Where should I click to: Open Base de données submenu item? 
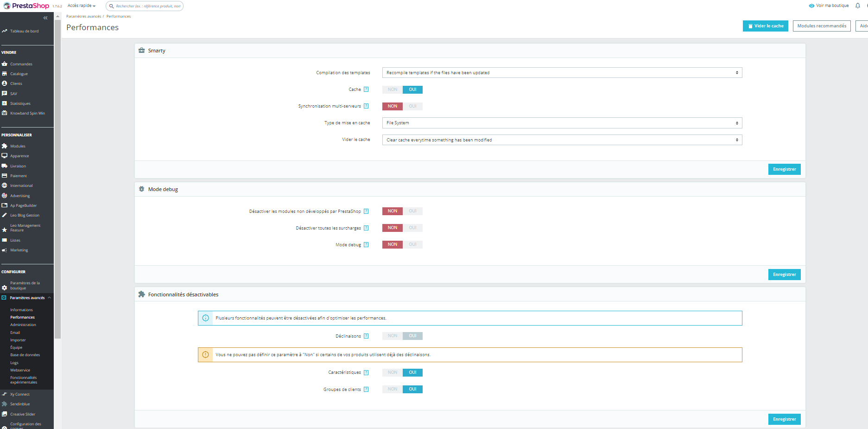click(25, 355)
